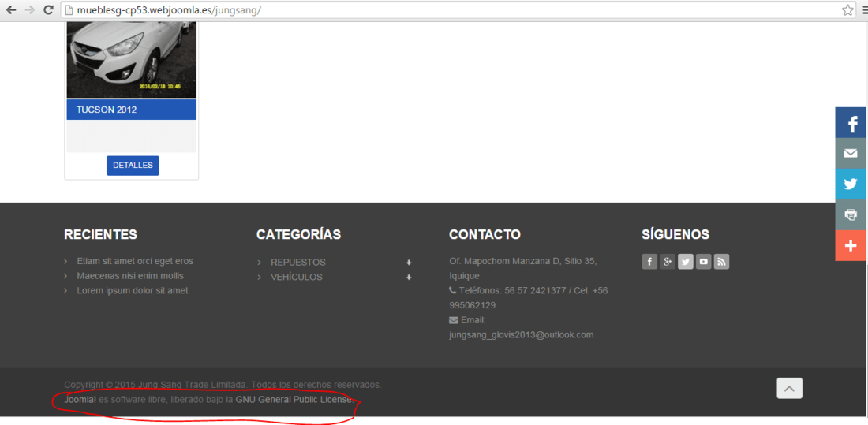Select the Copyright 2015 Jung Sang text
The height and width of the screenshot is (425, 868).
(223, 385)
